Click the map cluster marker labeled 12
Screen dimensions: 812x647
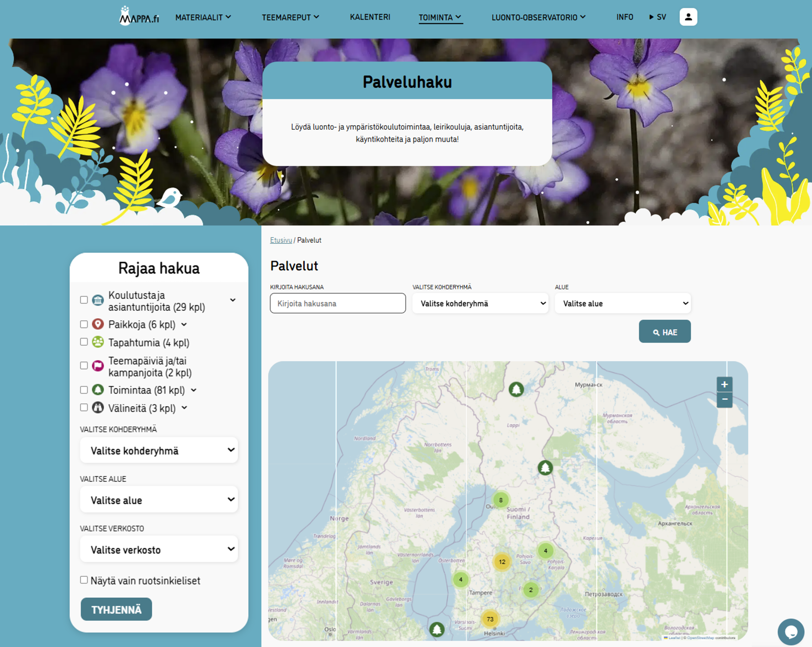[x=502, y=561]
